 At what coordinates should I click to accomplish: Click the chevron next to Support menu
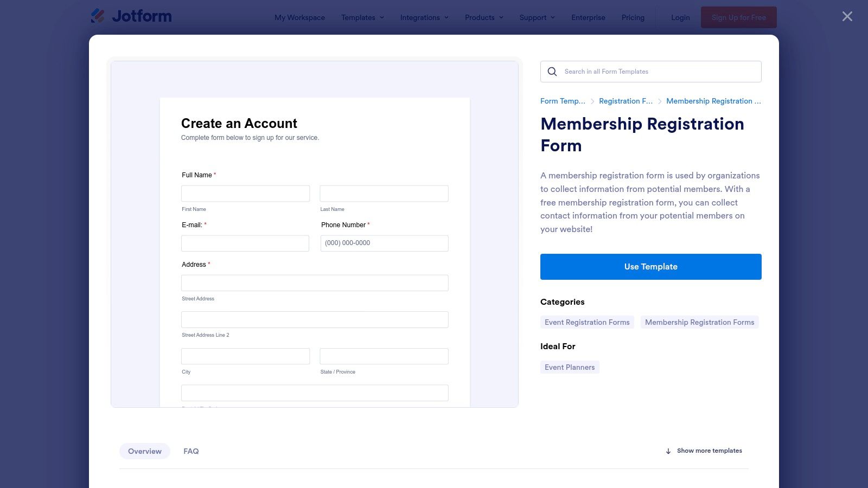coord(553,17)
